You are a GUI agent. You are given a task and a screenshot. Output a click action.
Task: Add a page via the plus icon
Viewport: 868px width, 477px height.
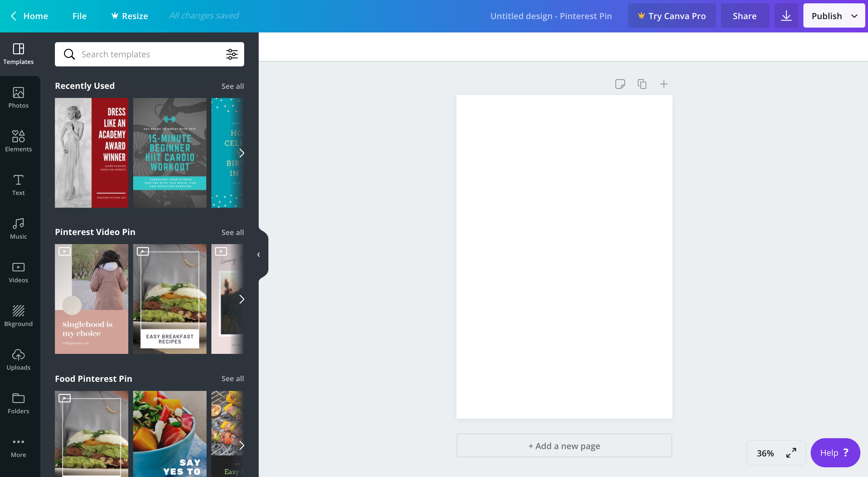pos(664,84)
